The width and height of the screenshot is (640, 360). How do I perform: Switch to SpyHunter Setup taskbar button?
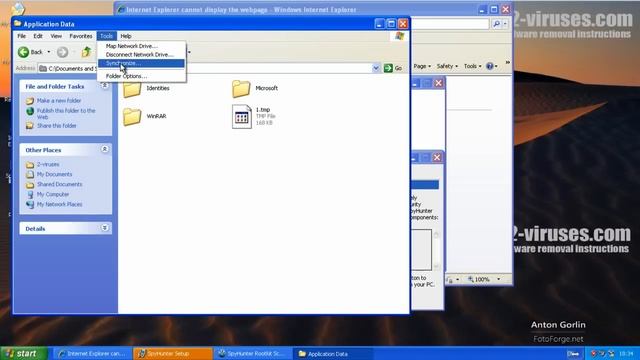point(173,354)
